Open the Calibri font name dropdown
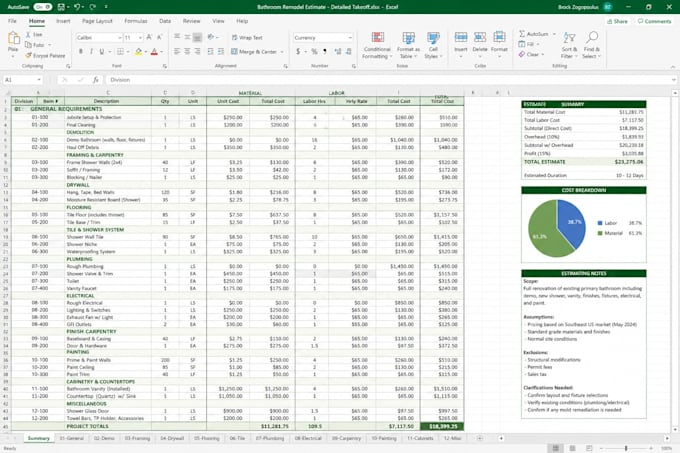This screenshot has height=453, width=680. pyautogui.click(x=120, y=38)
